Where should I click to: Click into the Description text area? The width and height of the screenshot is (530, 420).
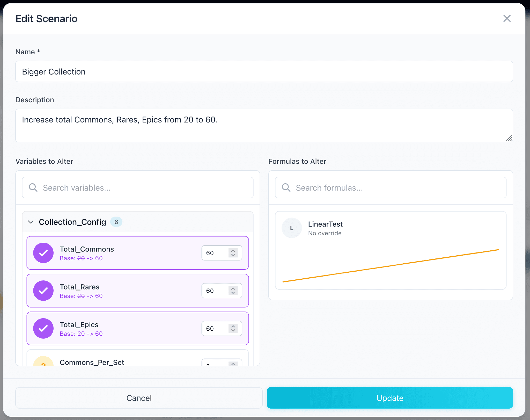(x=264, y=125)
